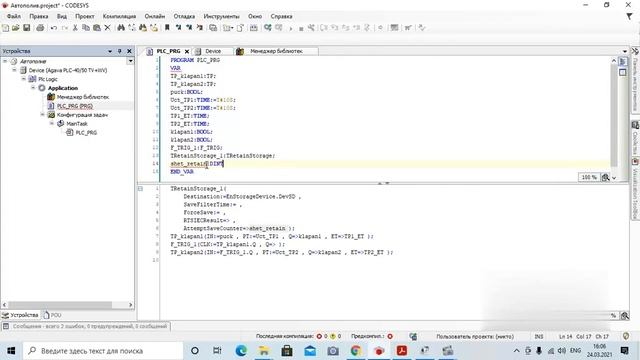This screenshot has width=640, height=360.
Task: Switch to the Device tab
Action: pyautogui.click(x=213, y=51)
